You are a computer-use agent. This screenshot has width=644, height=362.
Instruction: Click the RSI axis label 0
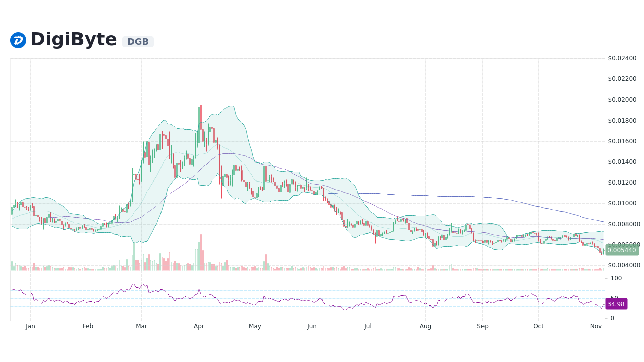[612, 318]
